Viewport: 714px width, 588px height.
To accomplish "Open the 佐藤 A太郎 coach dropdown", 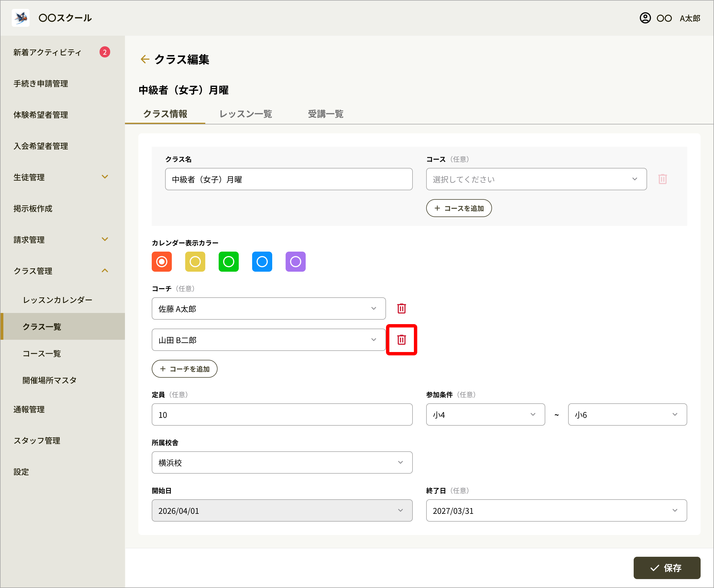I will (x=269, y=309).
